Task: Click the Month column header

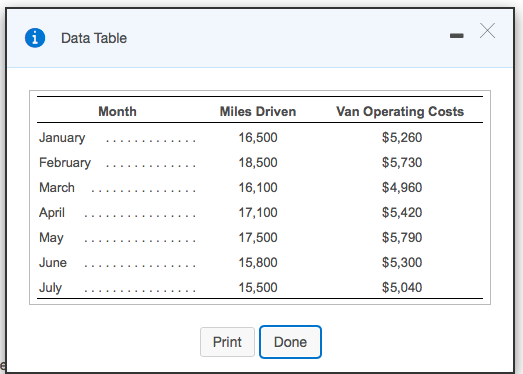Action: coord(117,111)
